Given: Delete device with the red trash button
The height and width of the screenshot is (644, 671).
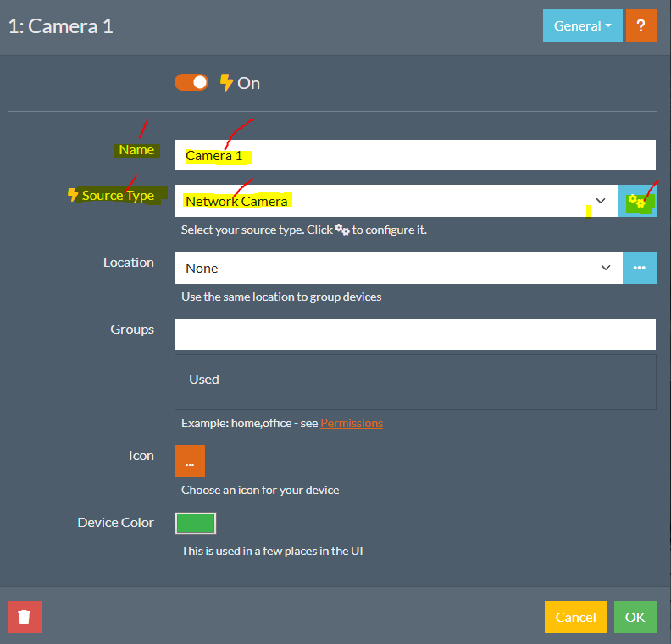Looking at the screenshot, I should (x=25, y=617).
